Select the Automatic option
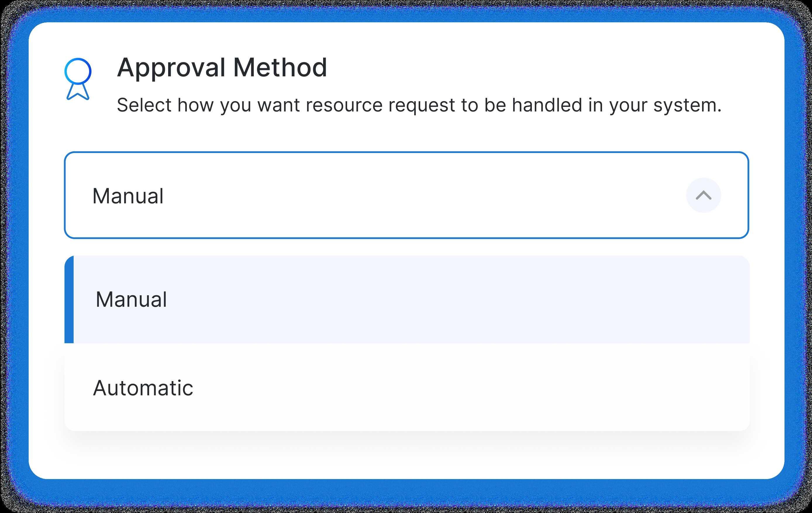 point(143,388)
